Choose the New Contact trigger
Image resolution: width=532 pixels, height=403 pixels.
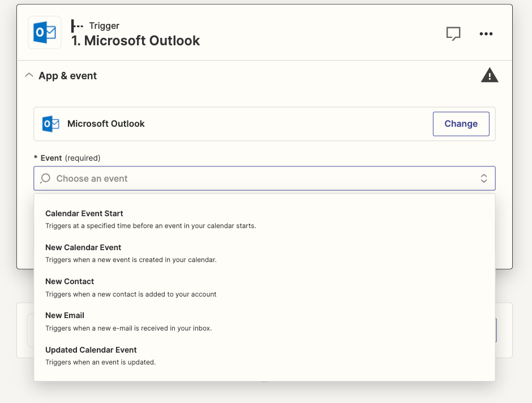[x=264, y=288]
